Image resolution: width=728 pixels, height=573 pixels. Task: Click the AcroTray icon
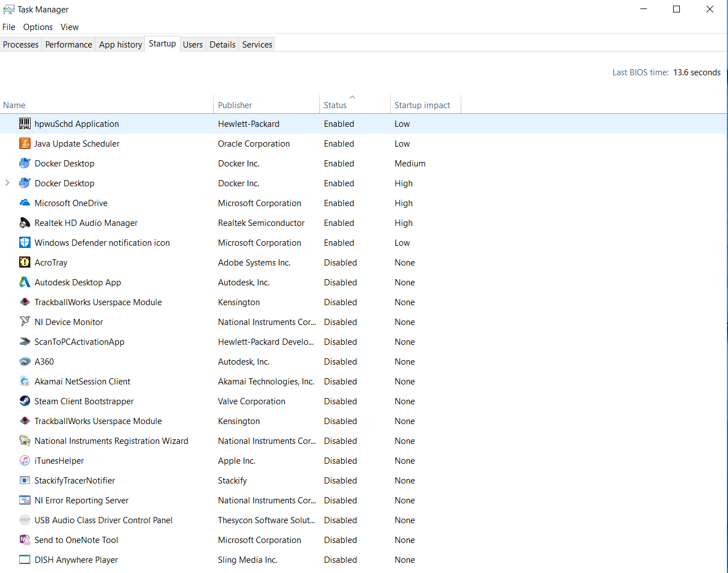25,262
